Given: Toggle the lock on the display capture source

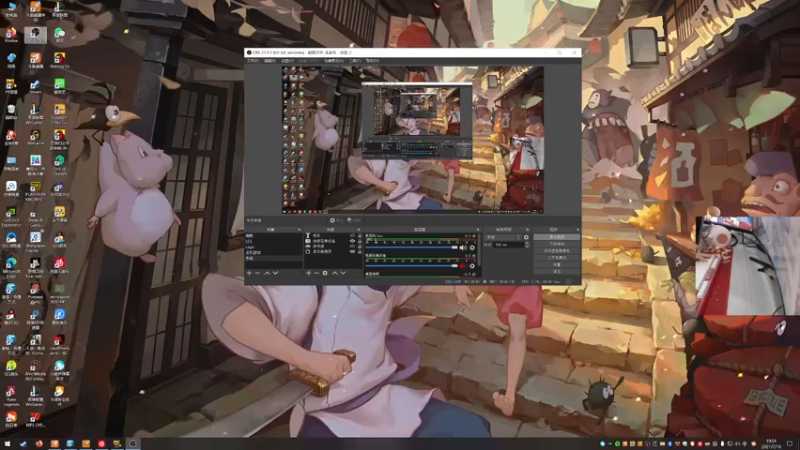Looking at the screenshot, I should pyautogui.click(x=360, y=251).
